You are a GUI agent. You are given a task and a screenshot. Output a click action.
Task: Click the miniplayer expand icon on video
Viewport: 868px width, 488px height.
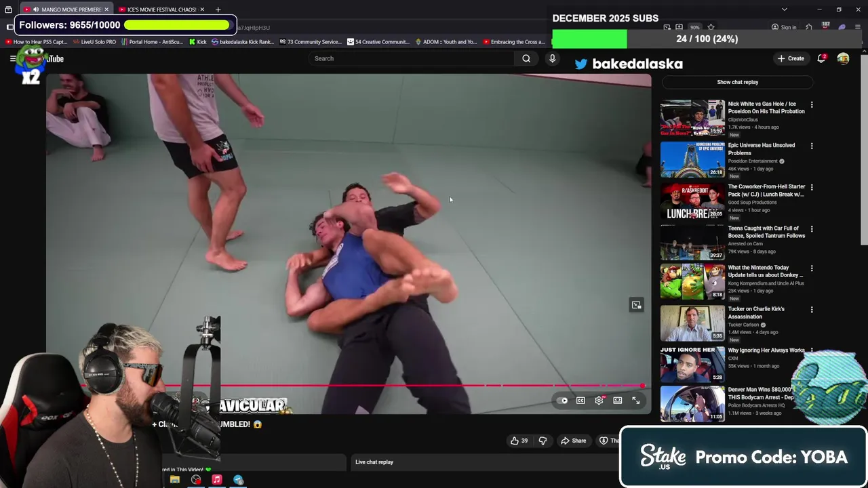click(636, 305)
